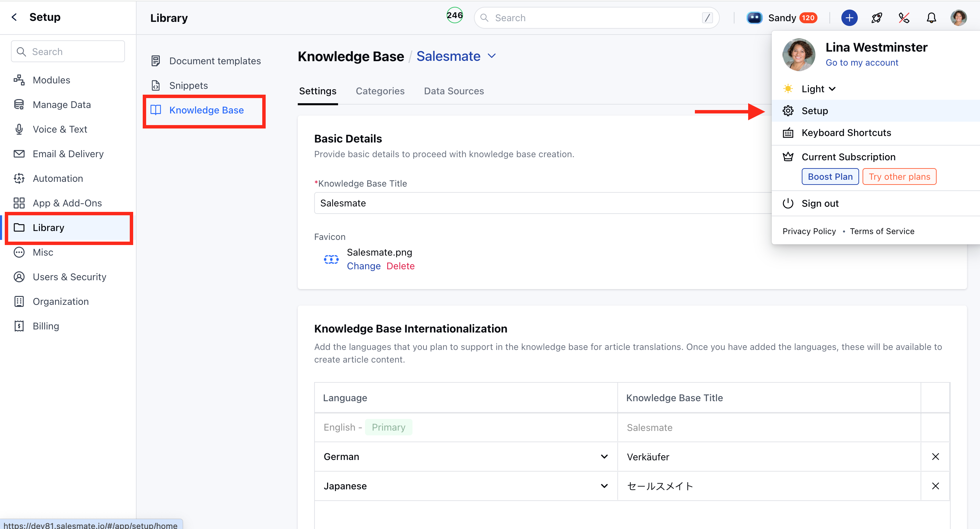Edit the Japanese knowledge base title field
Screen dimensions: 980x529
coord(769,486)
